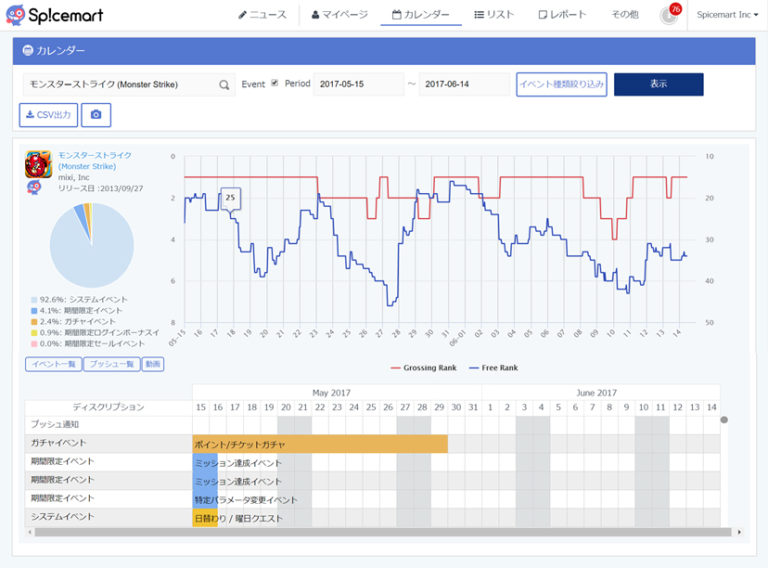Image resolution: width=768 pixels, height=568 pixels.
Task: Click the システムイベント light blue legend swatch
Action: coord(34,300)
